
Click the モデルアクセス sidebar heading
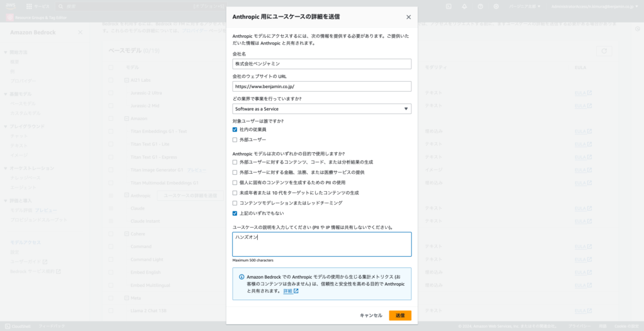[x=25, y=243]
